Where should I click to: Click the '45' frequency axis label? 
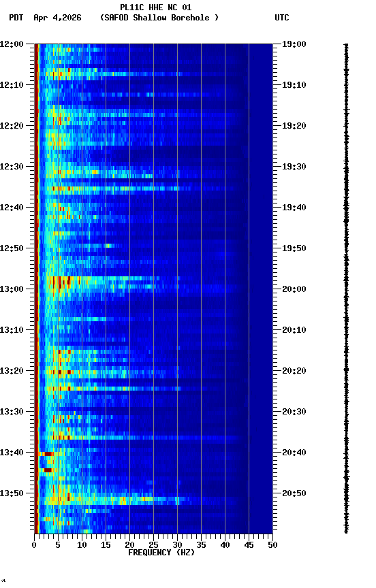point(249,545)
